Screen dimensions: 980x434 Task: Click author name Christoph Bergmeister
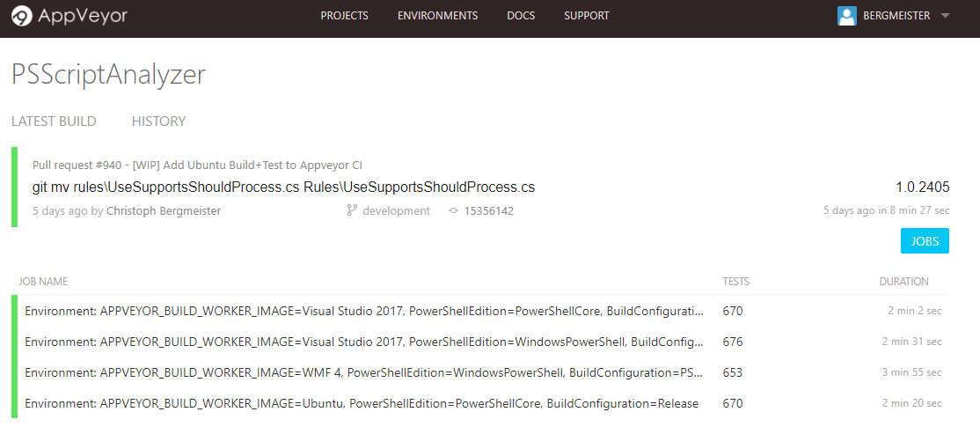164,211
